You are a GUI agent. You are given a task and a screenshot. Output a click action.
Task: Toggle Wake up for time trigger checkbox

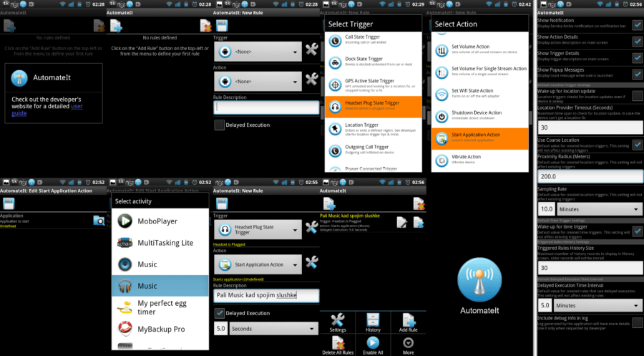(x=638, y=231)
